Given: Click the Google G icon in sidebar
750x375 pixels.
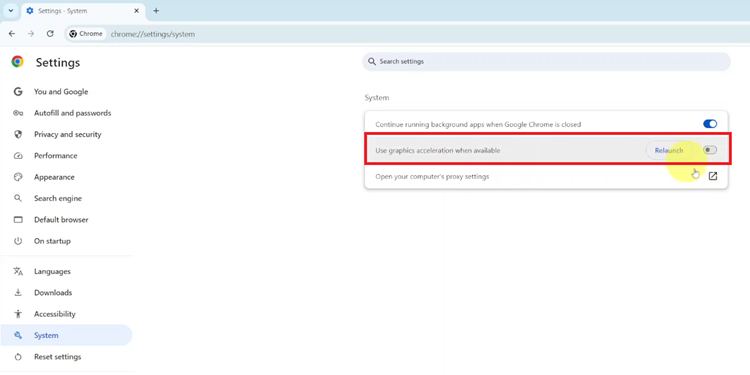Looking at the screenshot, I should tap(18, 91).
